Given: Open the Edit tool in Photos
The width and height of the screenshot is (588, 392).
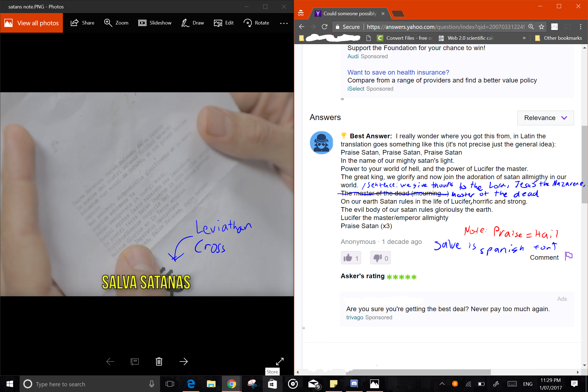Looking at the screenshot, I should tap(223, 23).
